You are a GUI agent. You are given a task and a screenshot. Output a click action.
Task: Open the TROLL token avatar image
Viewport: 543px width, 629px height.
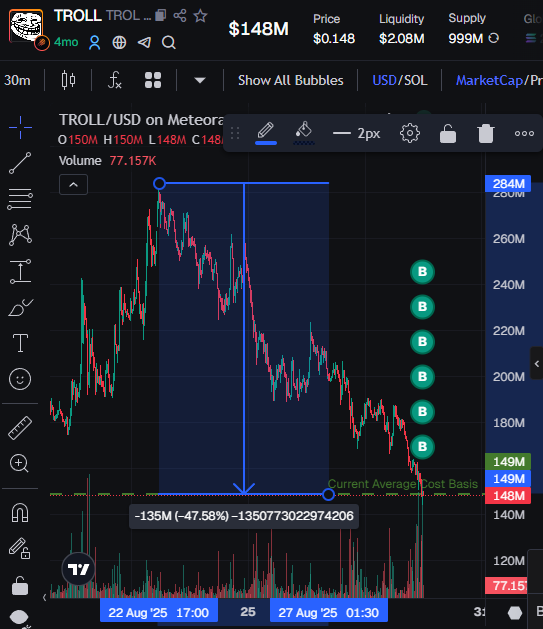(x=26, y=26)
